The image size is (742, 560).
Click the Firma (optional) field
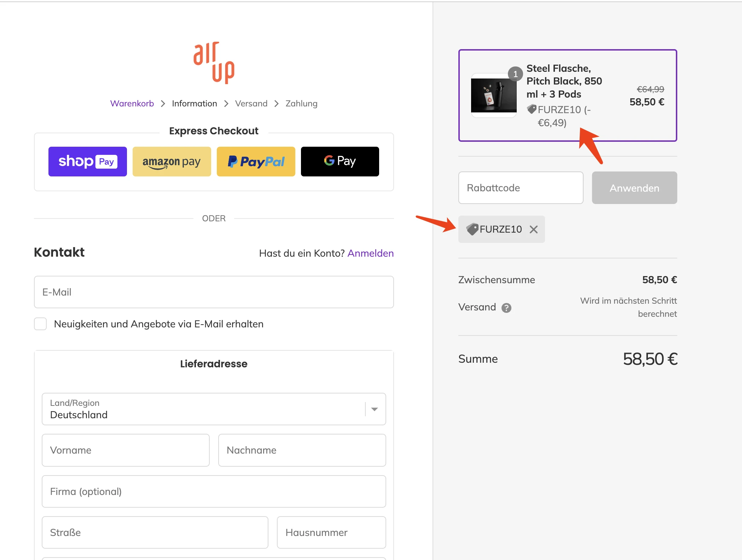click(214, 491)
